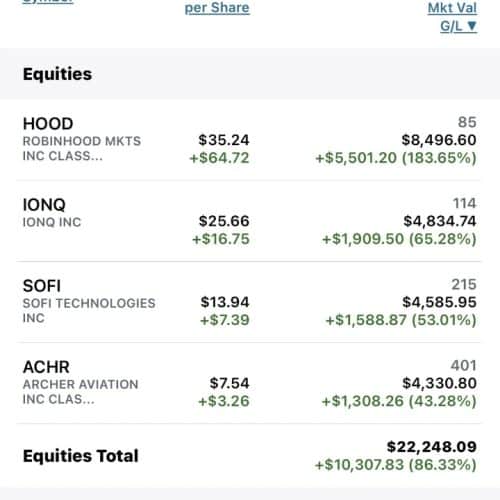Tap the total gain +$10,307.83 (86.33%)

(x=396, y=465)
